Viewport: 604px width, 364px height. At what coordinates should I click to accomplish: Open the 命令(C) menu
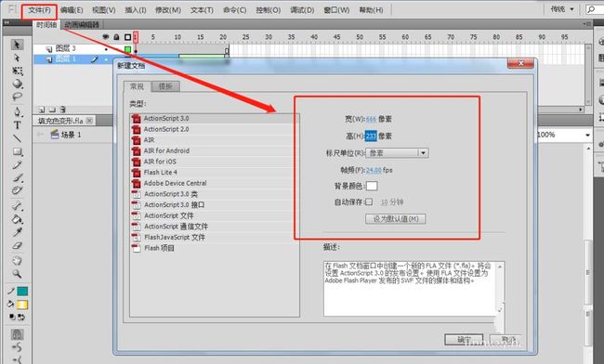[x=234, y=10]
